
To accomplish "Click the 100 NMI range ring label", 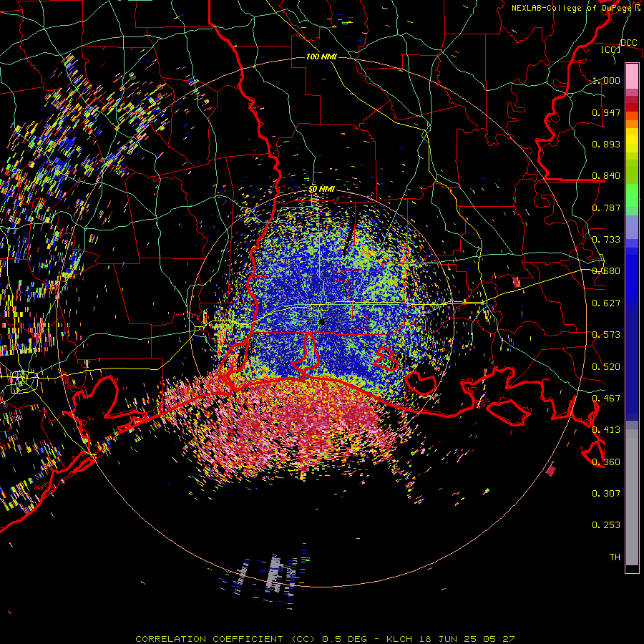I will tap(321, 57).
